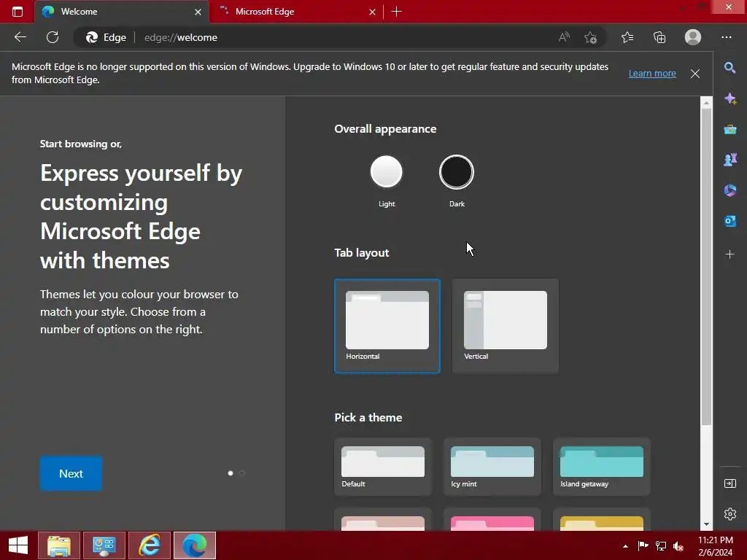Open File Explorer from taskbar
This screenshot has width=747, height=560.
coord(59,545)
